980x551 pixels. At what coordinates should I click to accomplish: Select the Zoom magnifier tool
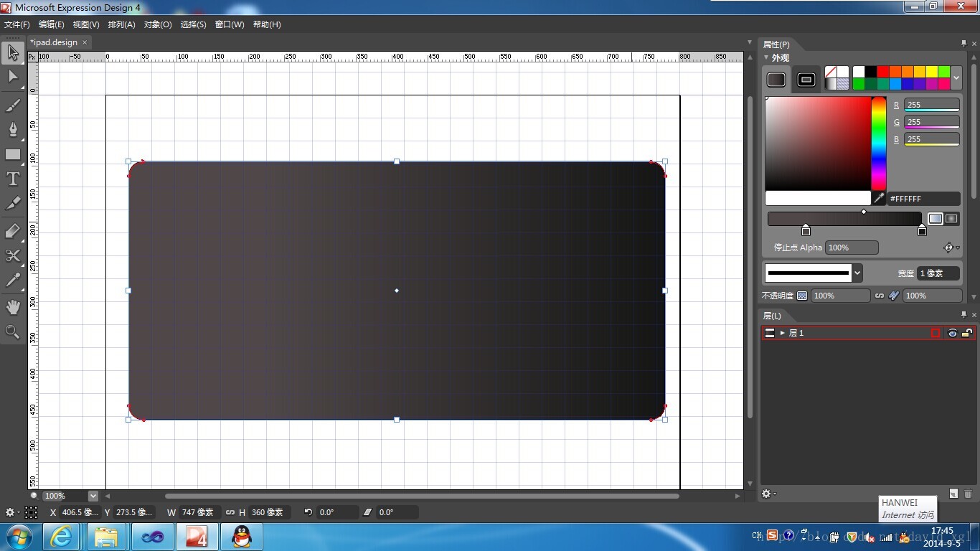click(13, 331)
